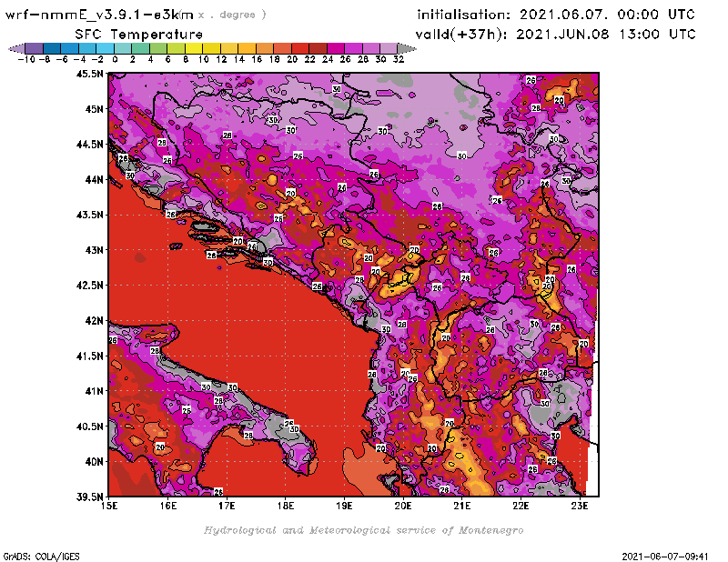Click the 'Hydrological and Meteorological service of Montenegro' caption
Viewport: 728px width, 562px height.
click(363, 530)
